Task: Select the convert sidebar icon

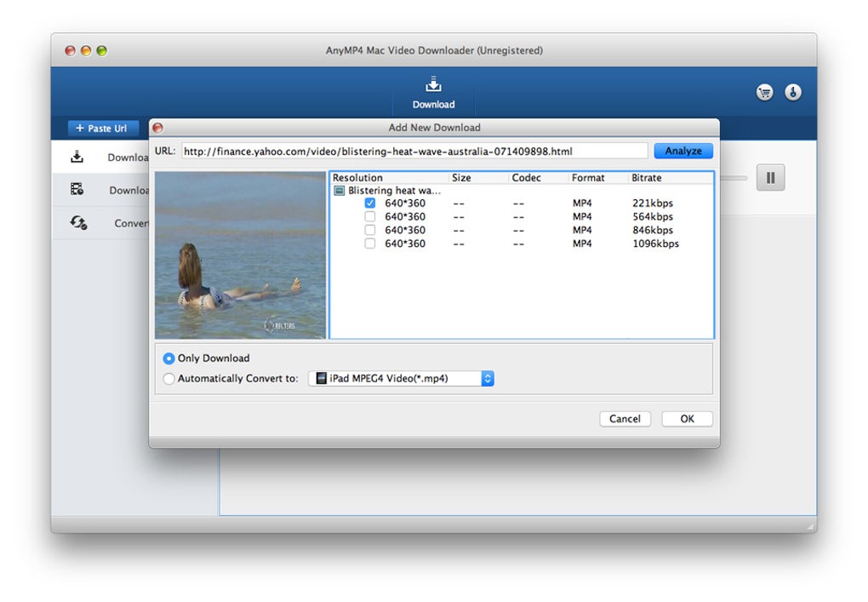Action: pyautogui.click(x=78, y=222)
